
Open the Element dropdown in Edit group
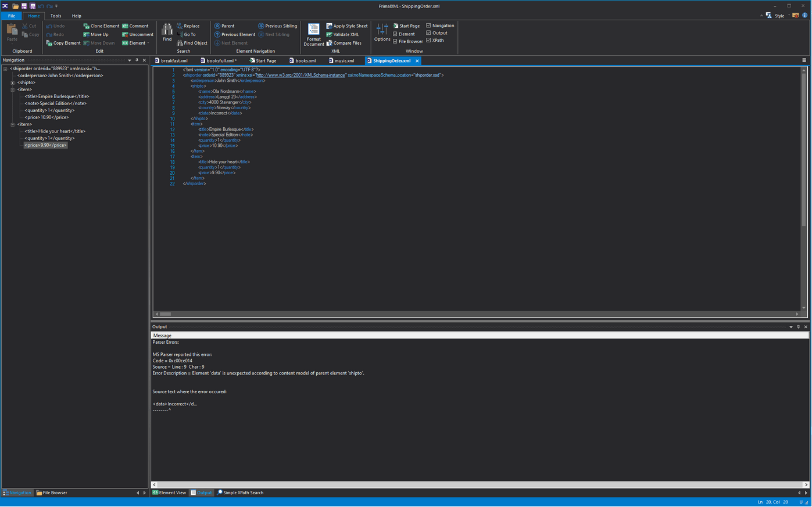pyautogui.click(x=135, y=43)
